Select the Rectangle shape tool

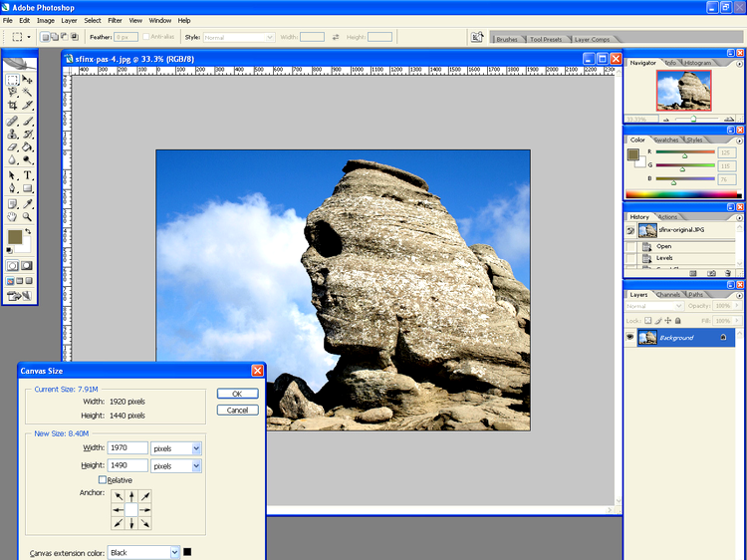coord(27,188)
